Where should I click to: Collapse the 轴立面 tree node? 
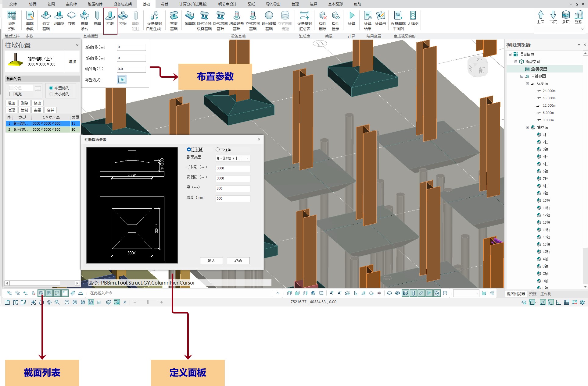pos(527,127)
